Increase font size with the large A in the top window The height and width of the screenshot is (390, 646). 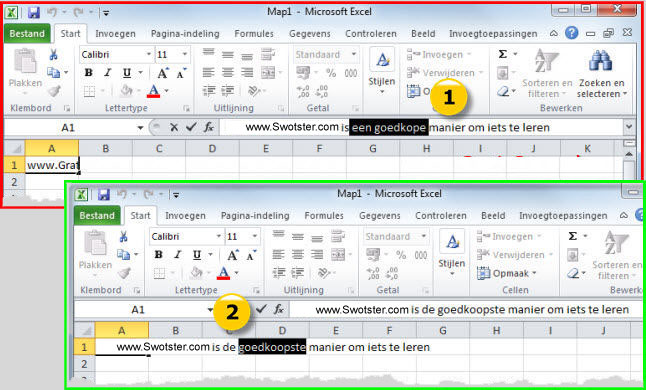click(163, 73)
